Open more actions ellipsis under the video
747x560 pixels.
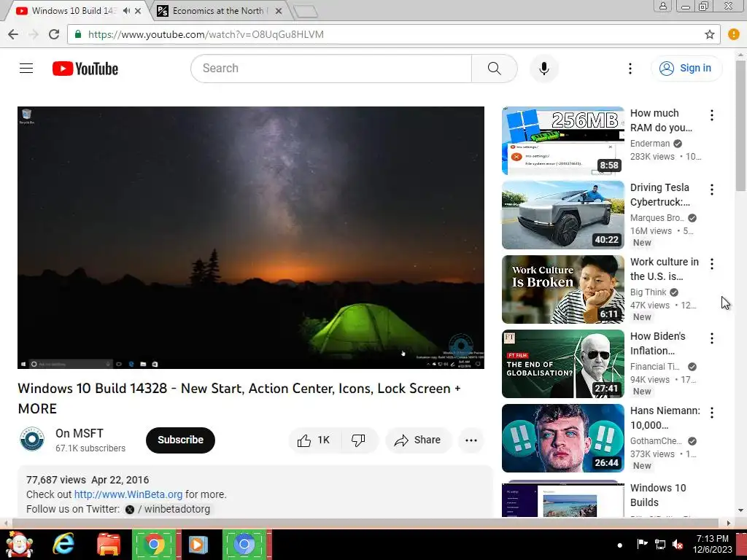471,440
